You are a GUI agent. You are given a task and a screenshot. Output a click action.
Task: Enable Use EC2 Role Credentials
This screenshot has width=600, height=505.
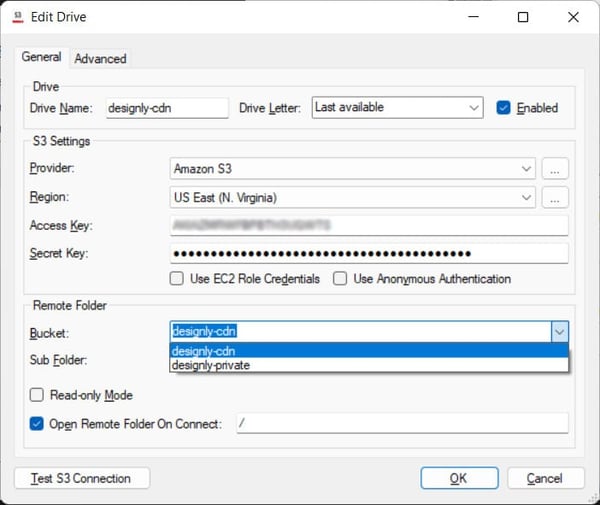pos(176,279)
